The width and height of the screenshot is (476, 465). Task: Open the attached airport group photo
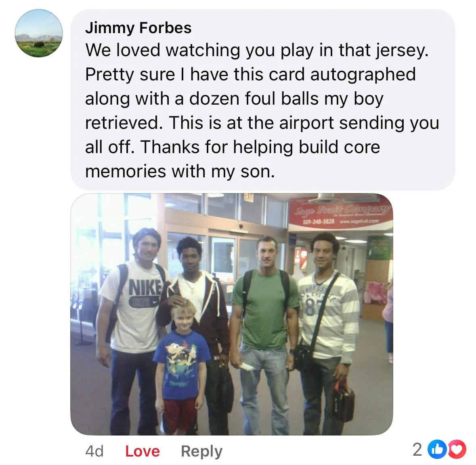click(x=232, y=314)
